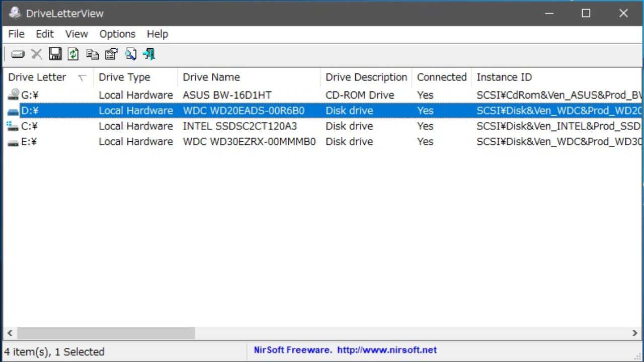Sort by Drive Type column header

pos(135,77)
